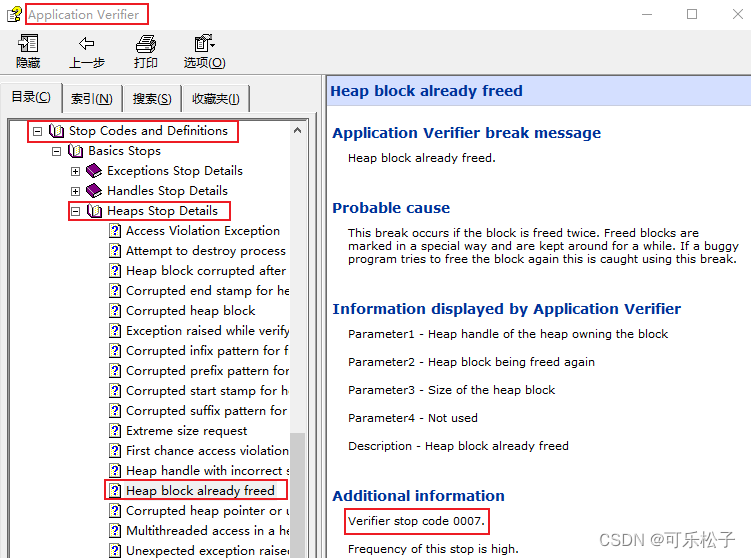Image resolution: width=751 pixels, height=558 pixels.
Task: Click the Probable cause heading
Action: tap(391, 208)
